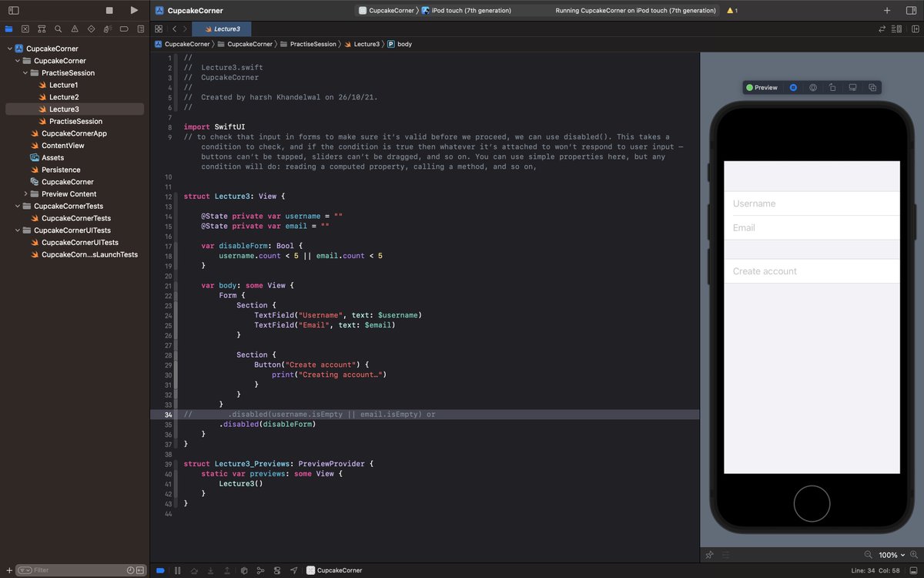This screenshot has height=578, width=924.
Task: Toggle live preview with the blue play button
Action: tap(793, 87)
